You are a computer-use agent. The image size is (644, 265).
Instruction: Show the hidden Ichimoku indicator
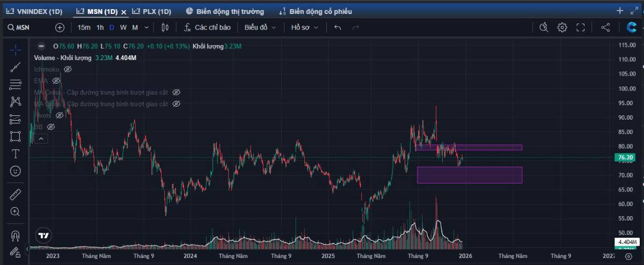68,69
